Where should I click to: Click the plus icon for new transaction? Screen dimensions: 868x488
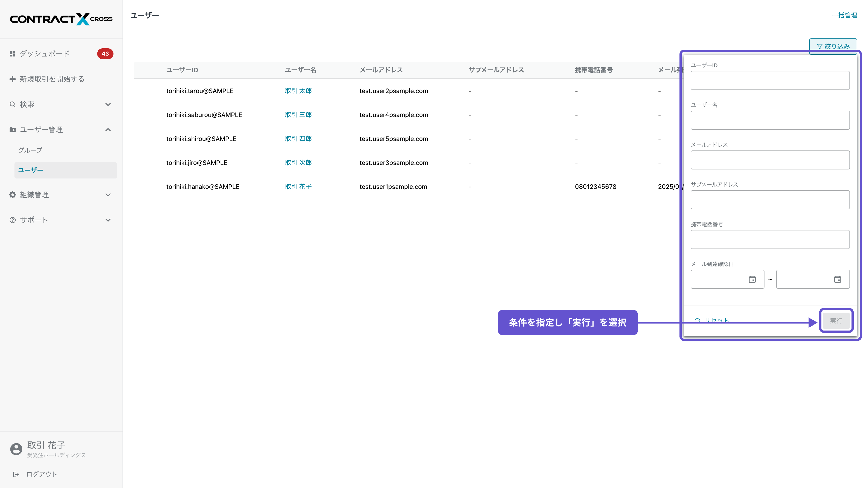click(12, 79)
